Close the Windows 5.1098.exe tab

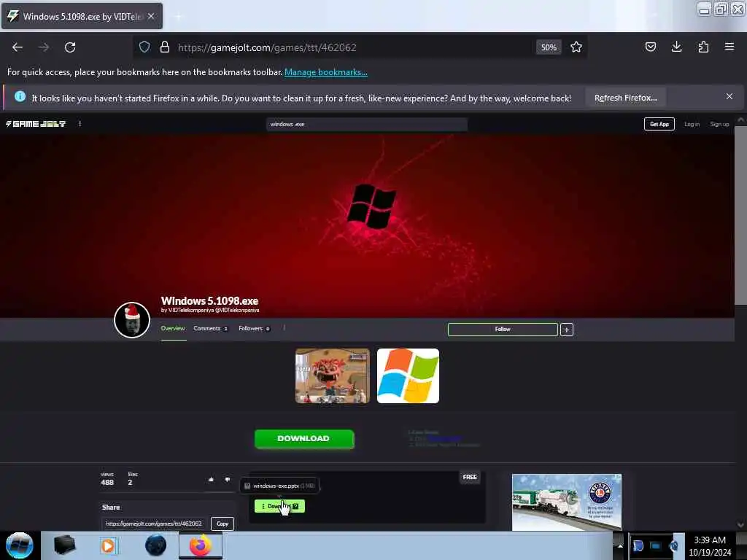pos(151,16)
